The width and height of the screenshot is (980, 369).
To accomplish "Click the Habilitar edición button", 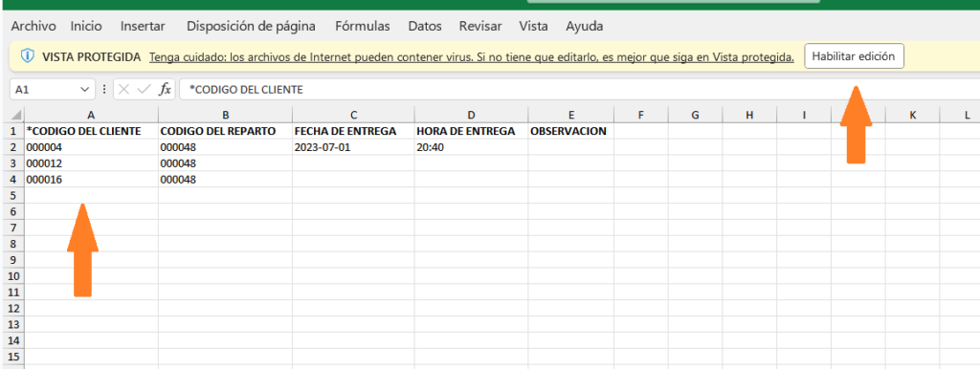I will (854, 56).
